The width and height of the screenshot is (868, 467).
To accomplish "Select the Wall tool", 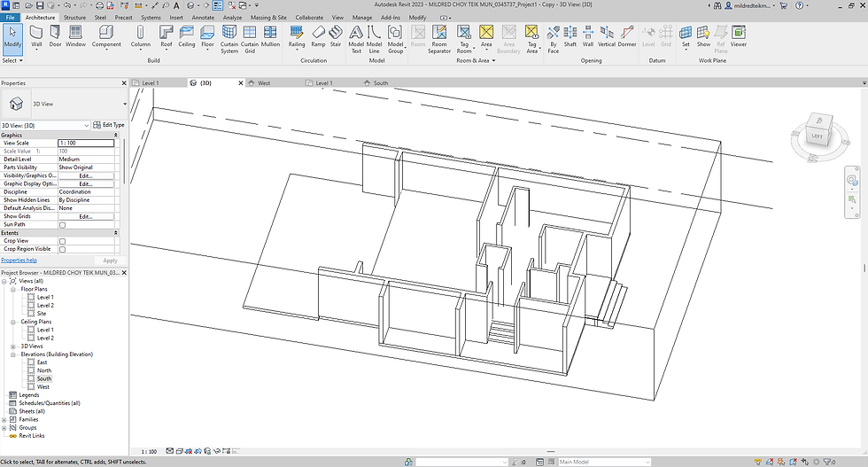I will tap(36, 36).
